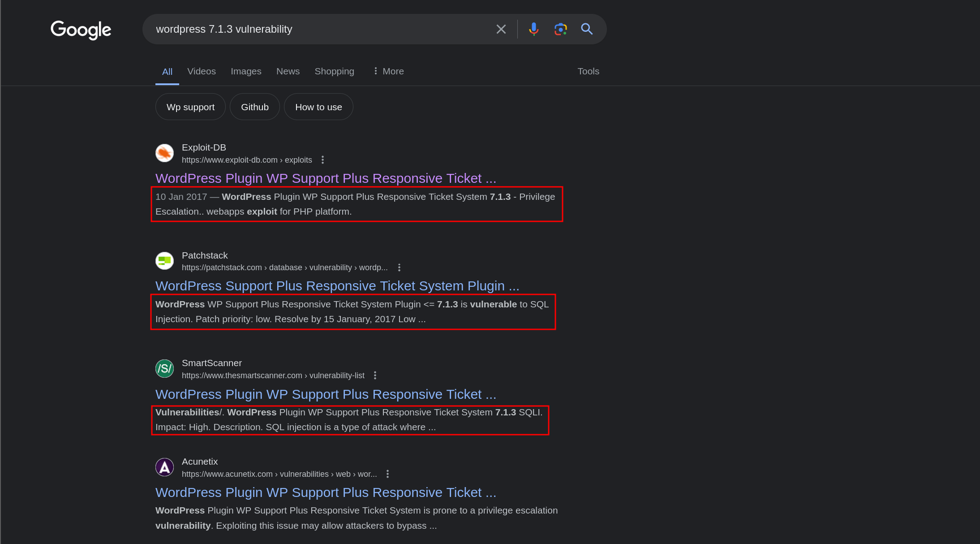Select the Wp support suggestion chip
This screenshot has width=980, height=544.
(x=190, y=107)
